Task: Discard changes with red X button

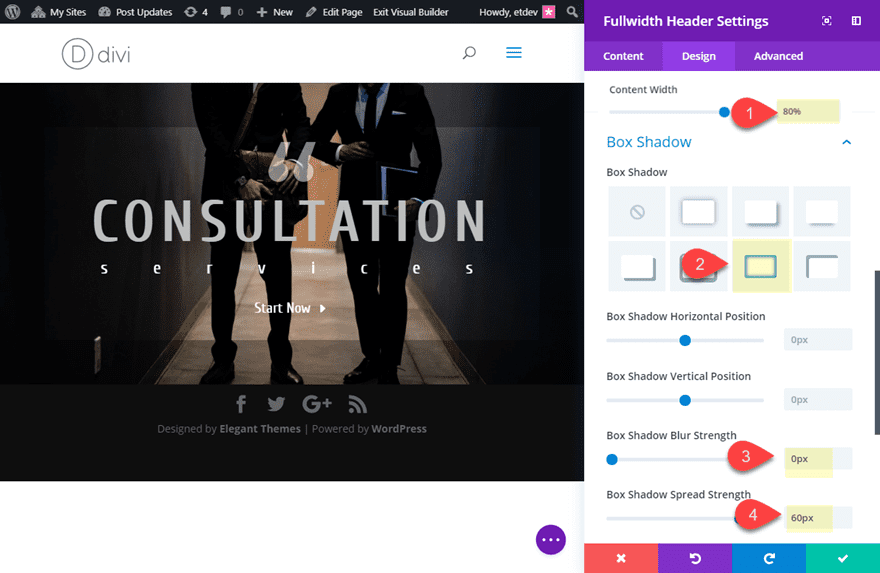Action: click(621, 558)
